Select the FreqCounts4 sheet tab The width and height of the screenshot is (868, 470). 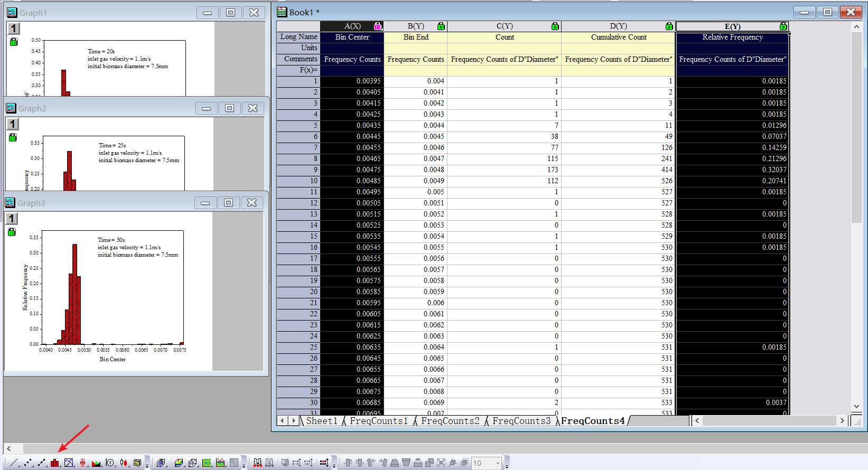[x=593, y=421]
